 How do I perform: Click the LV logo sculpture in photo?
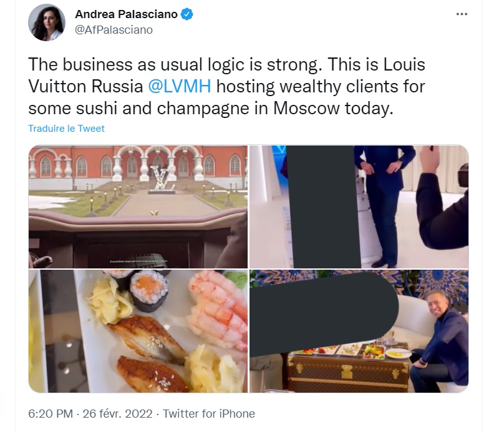(x=162, y=180)
